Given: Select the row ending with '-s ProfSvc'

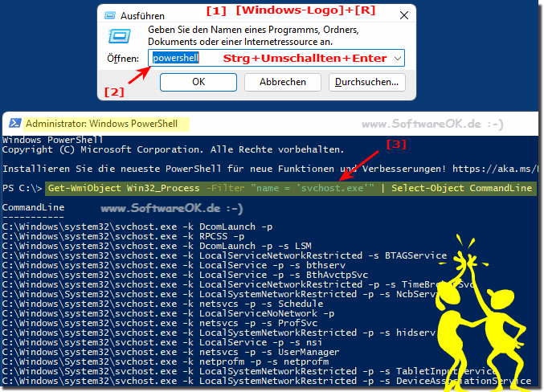Looking at the screenshot, I should click(x=160, y=323).
